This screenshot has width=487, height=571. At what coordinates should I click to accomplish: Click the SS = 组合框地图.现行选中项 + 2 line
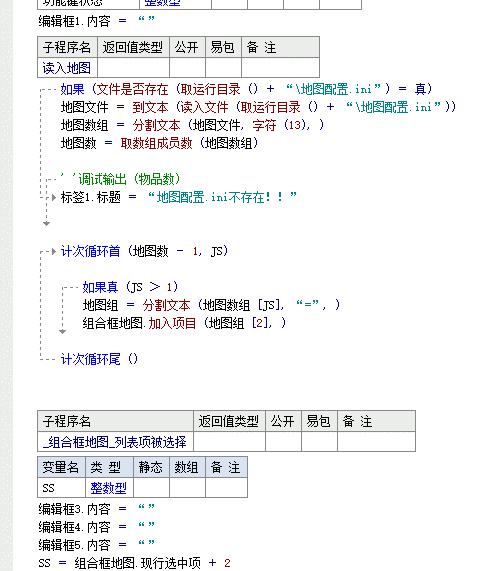[x=135, y=563]
